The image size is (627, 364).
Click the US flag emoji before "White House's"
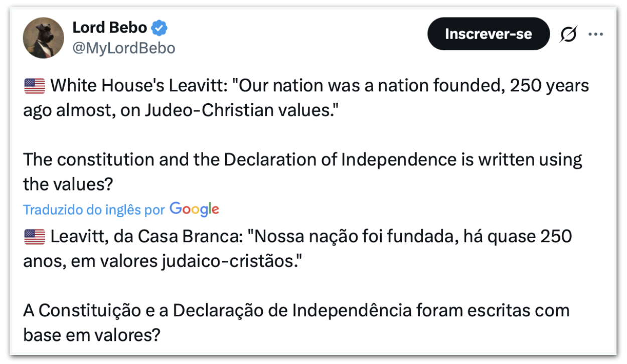34,86
